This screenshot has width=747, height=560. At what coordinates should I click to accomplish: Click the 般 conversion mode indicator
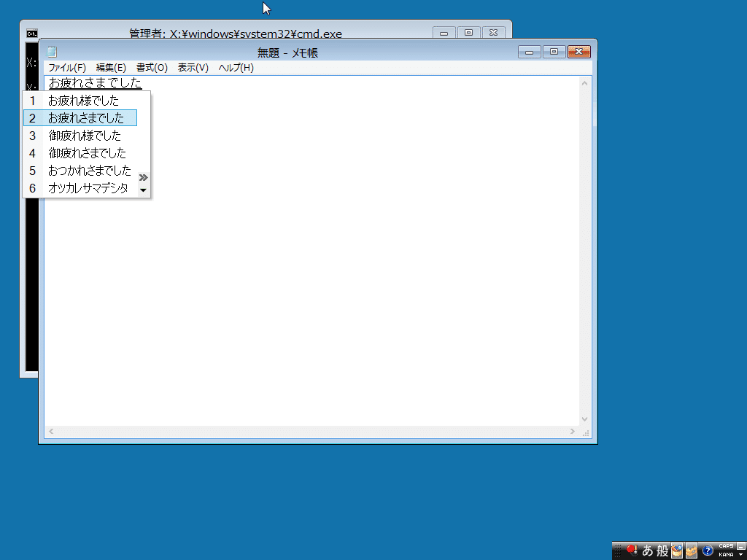pyautogui.click(x=662, y=551)
